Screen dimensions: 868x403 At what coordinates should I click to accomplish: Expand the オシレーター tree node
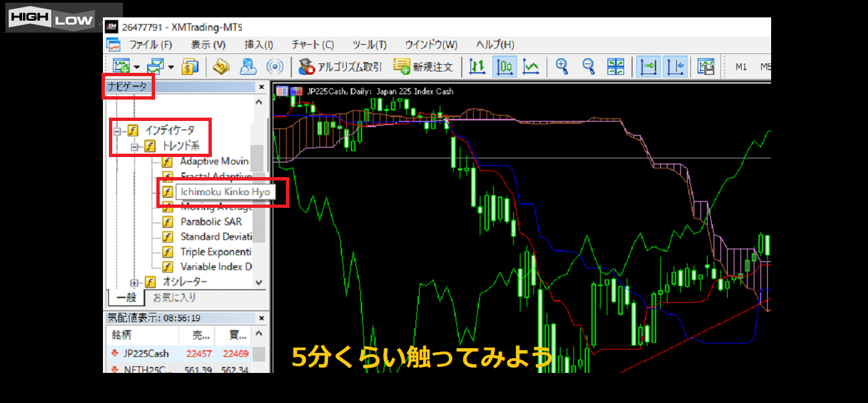click(134, 283)
